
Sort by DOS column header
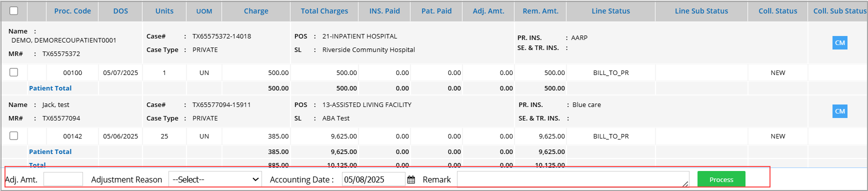(x=120, y=11)
